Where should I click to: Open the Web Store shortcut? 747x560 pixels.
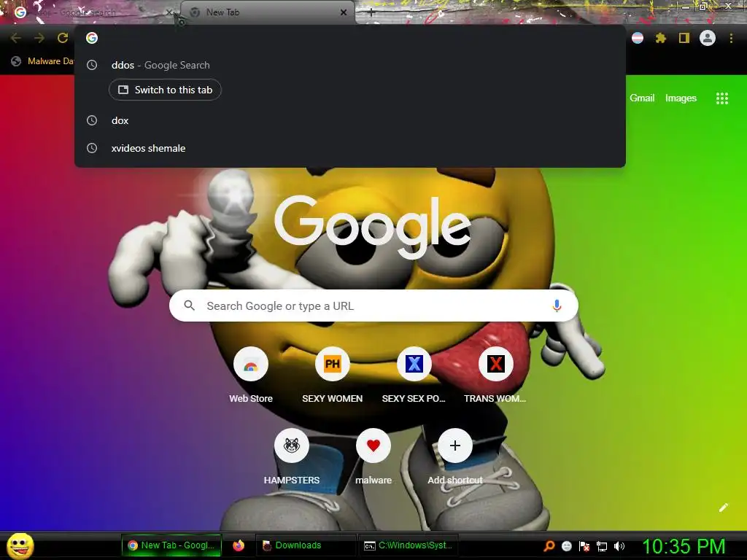(x=251, y=376)
